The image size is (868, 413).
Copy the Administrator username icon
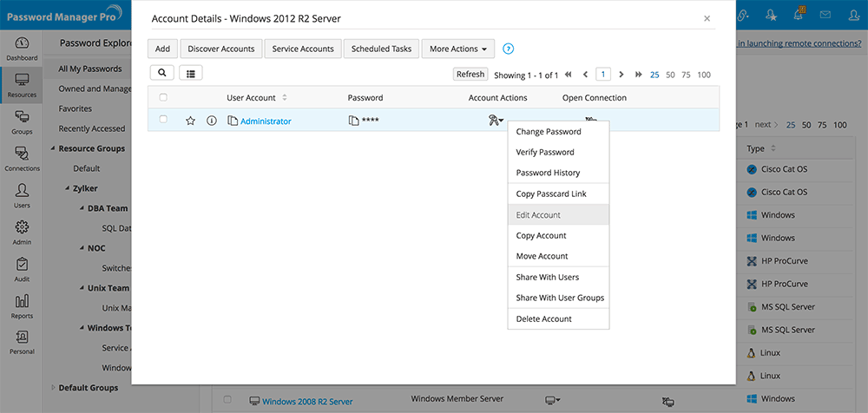pyautogui.click(x=233, y=121)
